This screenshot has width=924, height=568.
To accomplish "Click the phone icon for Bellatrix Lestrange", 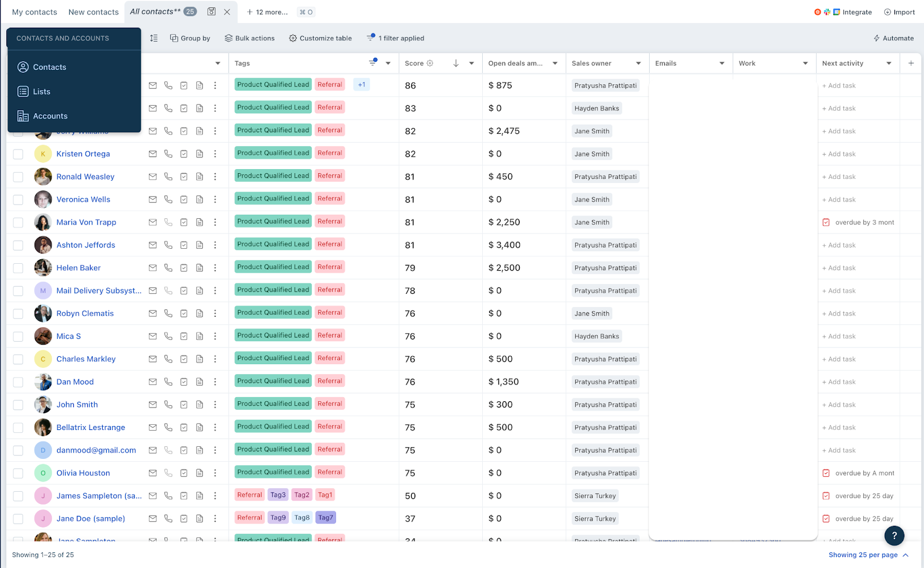I will [x=168, y=427].
